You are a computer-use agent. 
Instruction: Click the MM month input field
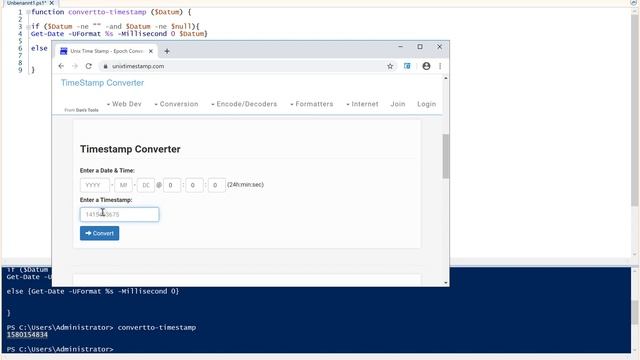click(123, 185)
